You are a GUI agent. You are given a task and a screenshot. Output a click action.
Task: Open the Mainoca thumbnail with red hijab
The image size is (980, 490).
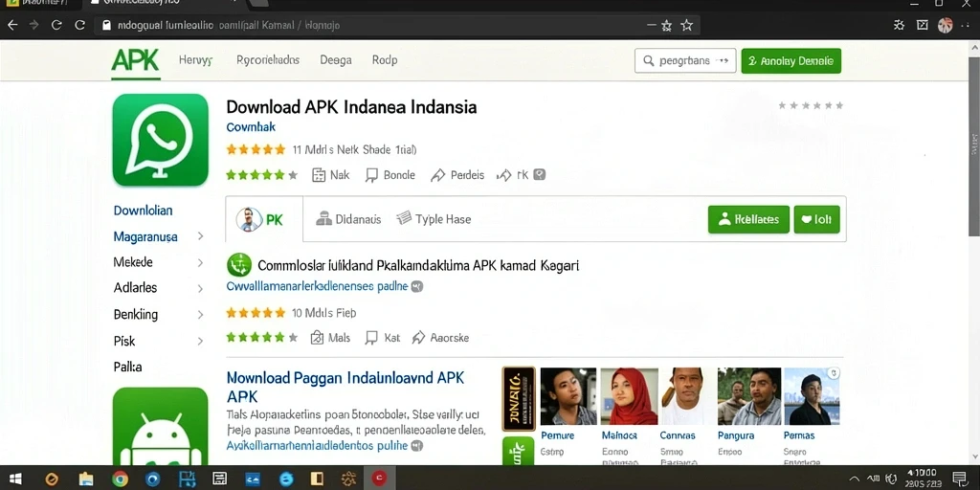click(x=629, y=396)
